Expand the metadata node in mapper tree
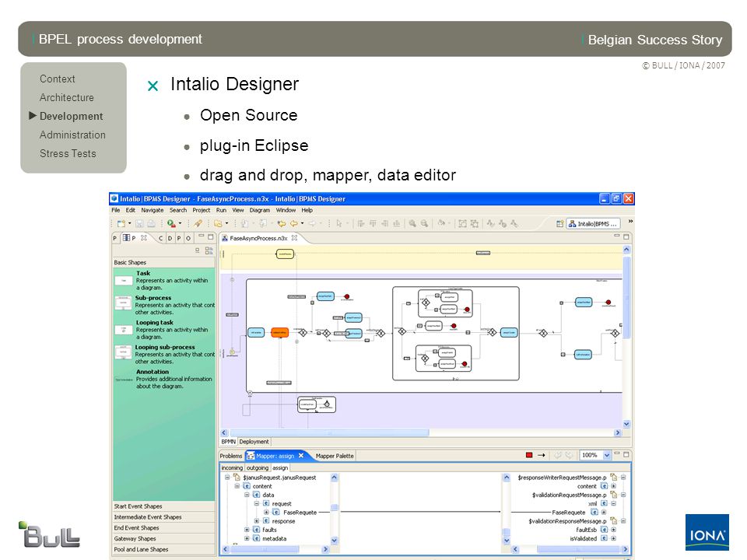The width and height of the screenshot is (747, 560). pos(247,538)
